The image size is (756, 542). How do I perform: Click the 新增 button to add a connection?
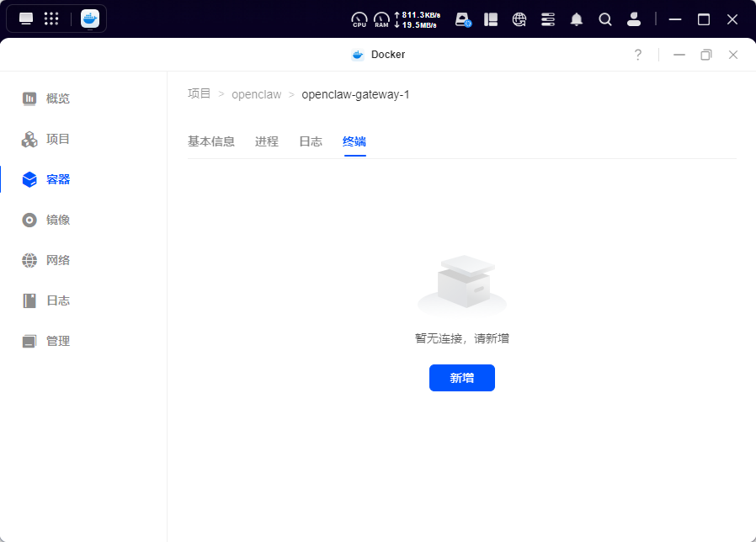(461, 378)
